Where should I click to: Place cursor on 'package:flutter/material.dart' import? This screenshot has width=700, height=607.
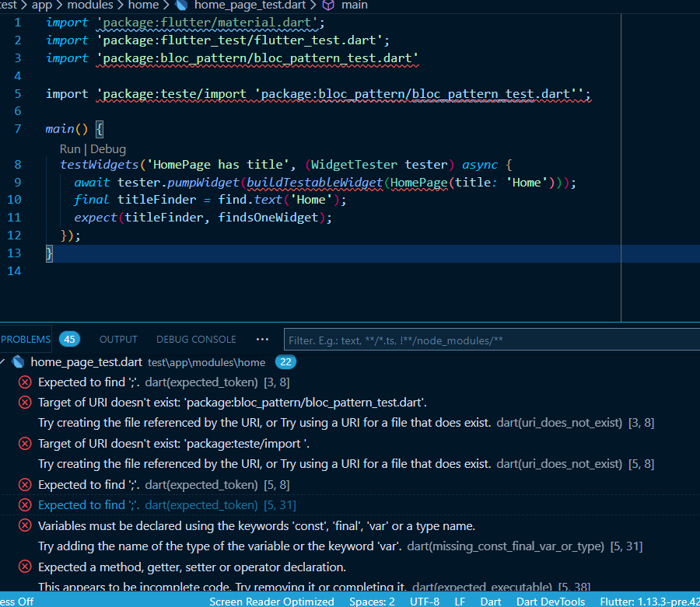pyautogui.click(x=208, y=23)
